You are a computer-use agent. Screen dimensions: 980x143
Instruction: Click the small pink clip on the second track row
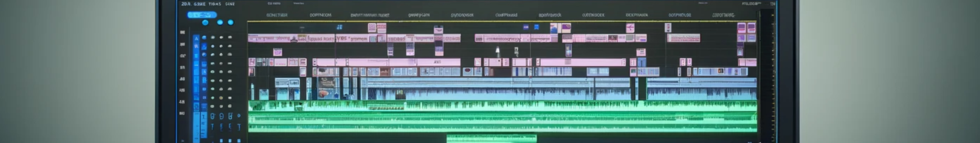tap(277, 51)
